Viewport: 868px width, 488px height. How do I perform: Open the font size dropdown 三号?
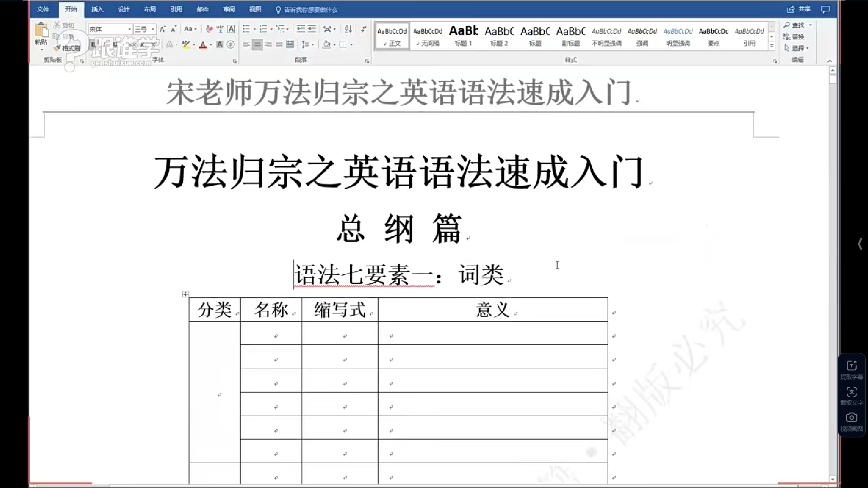point(153,29)
